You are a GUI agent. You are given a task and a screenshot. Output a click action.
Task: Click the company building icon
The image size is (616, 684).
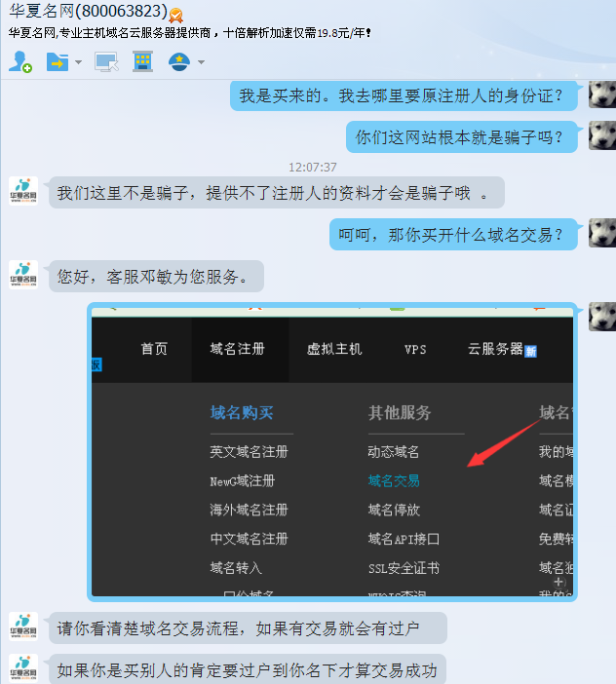(142, 62)
